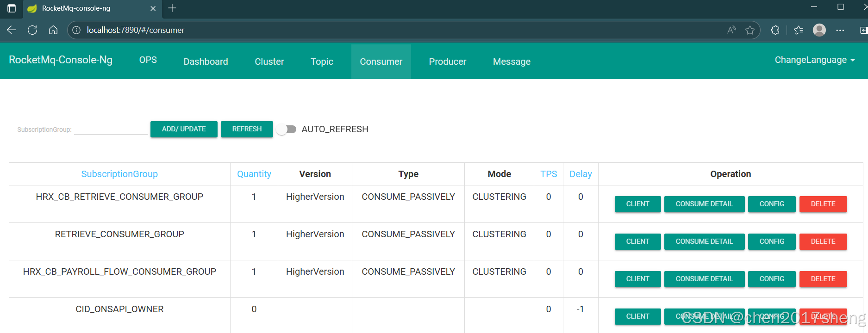Open the Producer navigation tab
868x333 pixels.
coord(448,62)
